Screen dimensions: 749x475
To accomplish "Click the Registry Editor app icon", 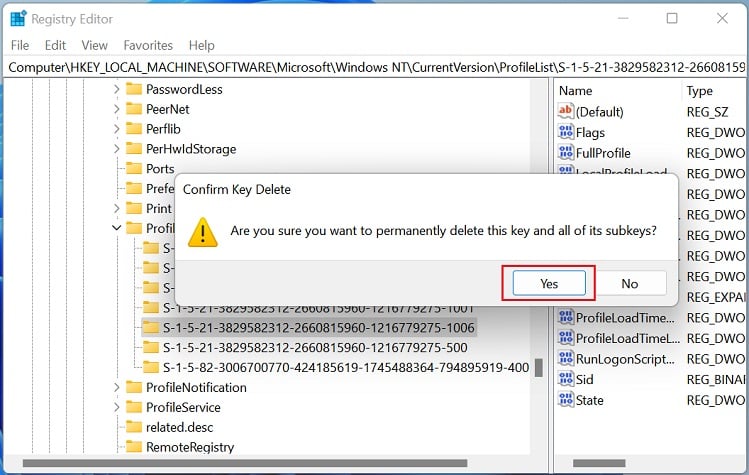I will coord(18,19).
